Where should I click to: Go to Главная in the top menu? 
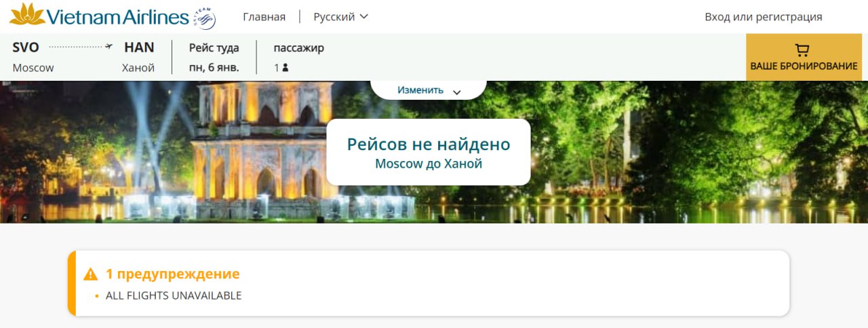(264, 17)
